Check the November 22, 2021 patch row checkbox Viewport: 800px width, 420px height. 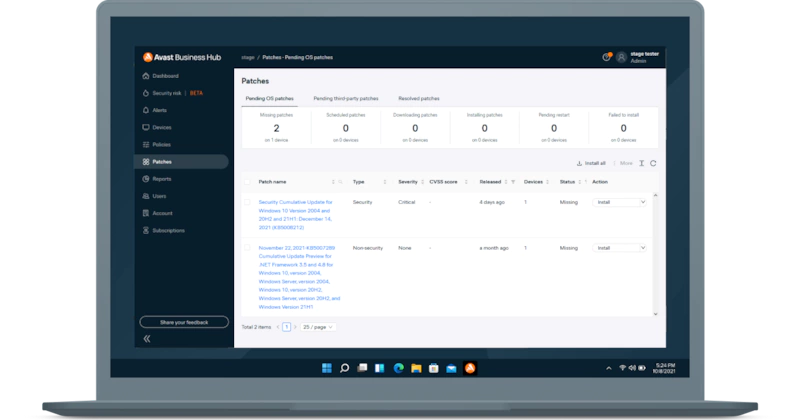(247, 247)
